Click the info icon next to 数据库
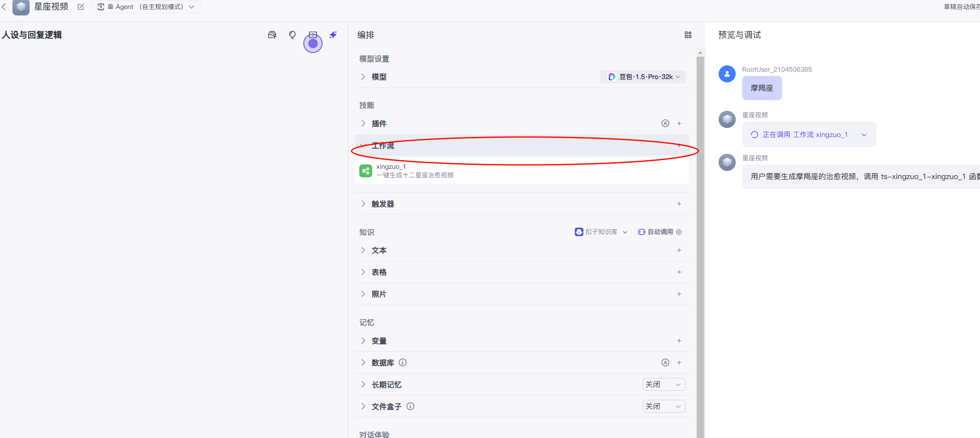 point(403,362)
